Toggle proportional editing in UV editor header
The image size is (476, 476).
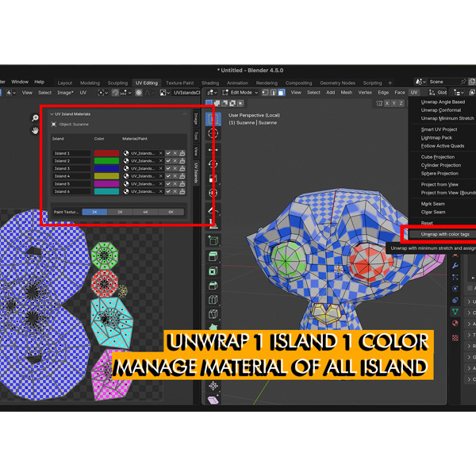pyautogui.click(x=139, y=93)
